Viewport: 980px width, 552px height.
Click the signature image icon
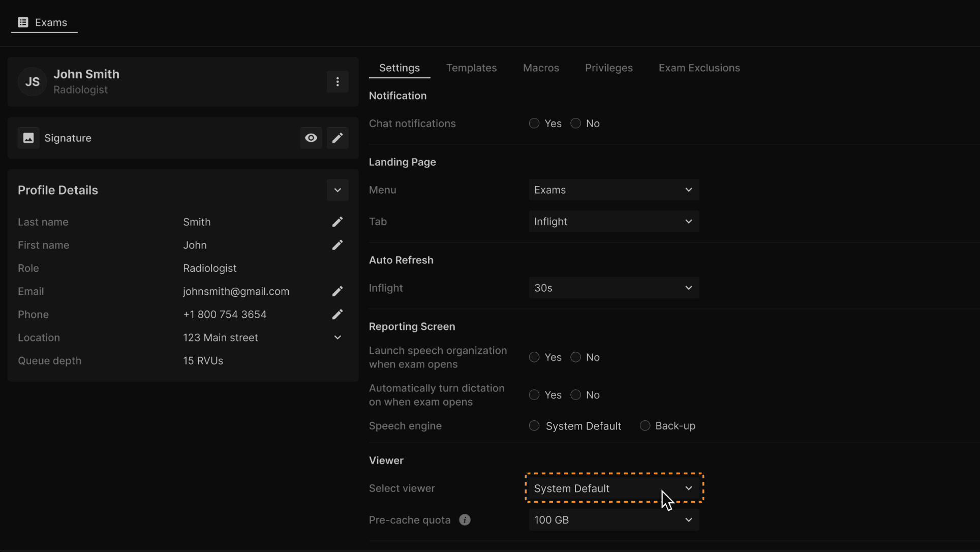pyautogui.click(x=28, y=138)
